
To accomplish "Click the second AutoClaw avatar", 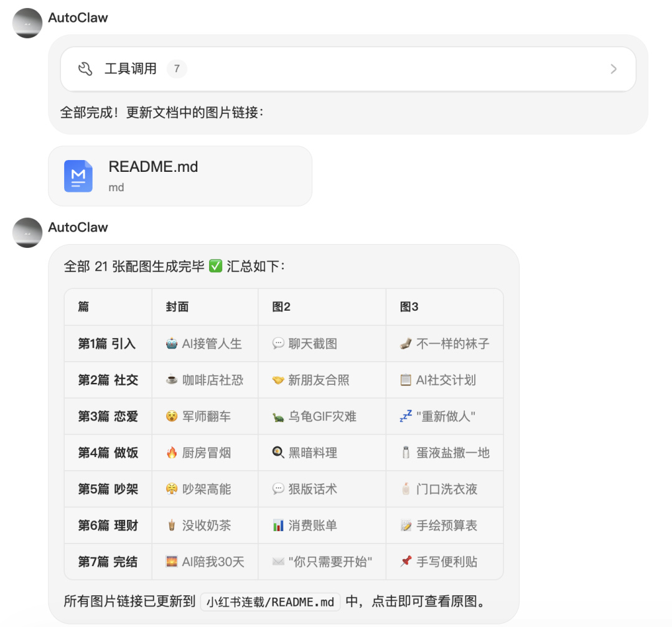I will (x=27, y=232).
